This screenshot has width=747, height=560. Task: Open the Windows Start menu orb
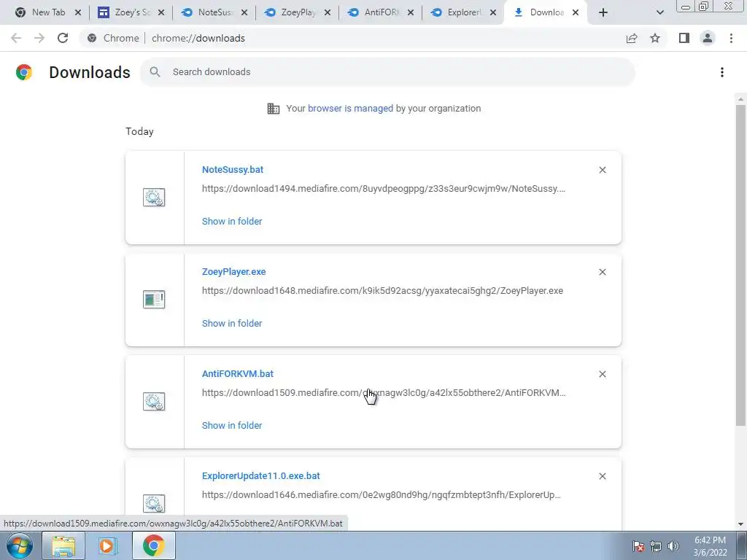point(19,545)
